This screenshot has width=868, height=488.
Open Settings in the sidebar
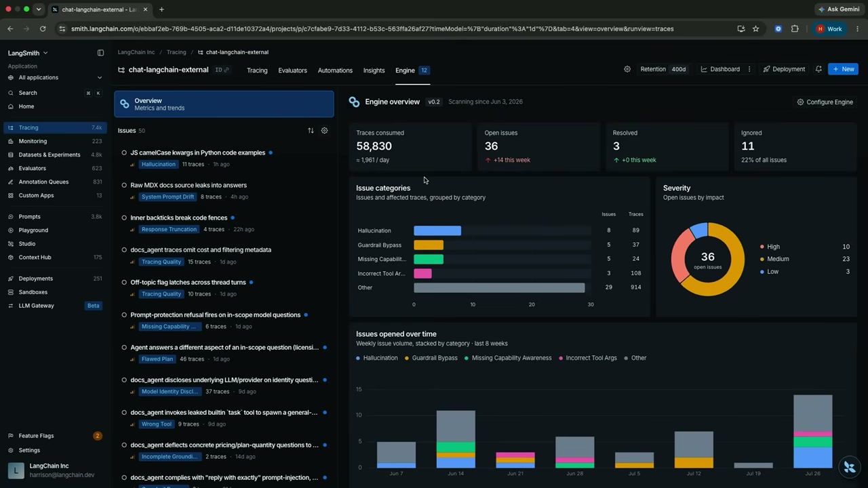[x=55, y=450]
